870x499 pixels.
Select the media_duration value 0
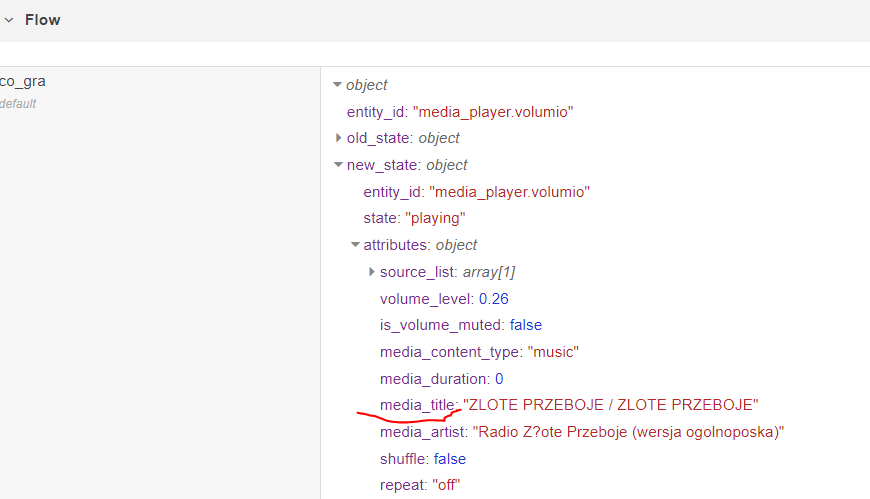tap(499, 379)
